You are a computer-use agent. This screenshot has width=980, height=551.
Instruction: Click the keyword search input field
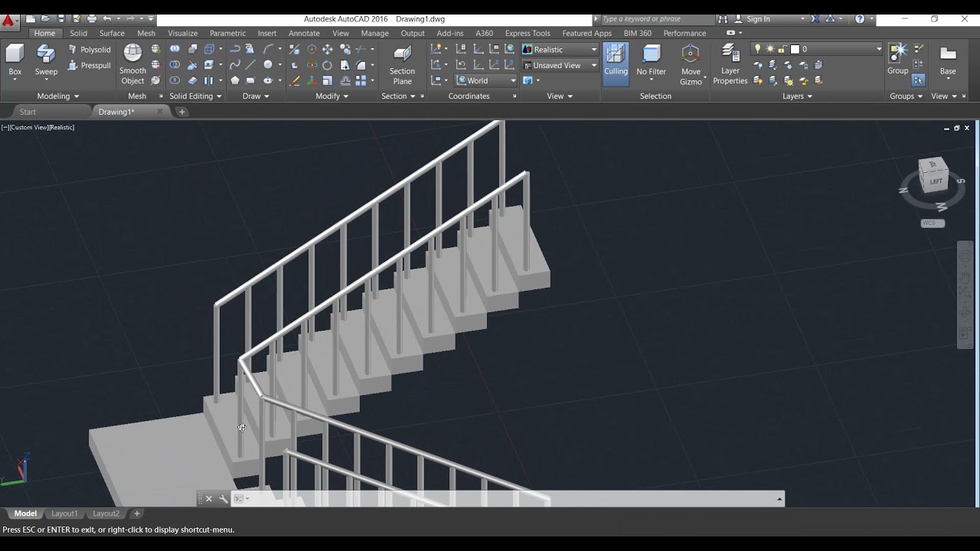pos(657,18)
